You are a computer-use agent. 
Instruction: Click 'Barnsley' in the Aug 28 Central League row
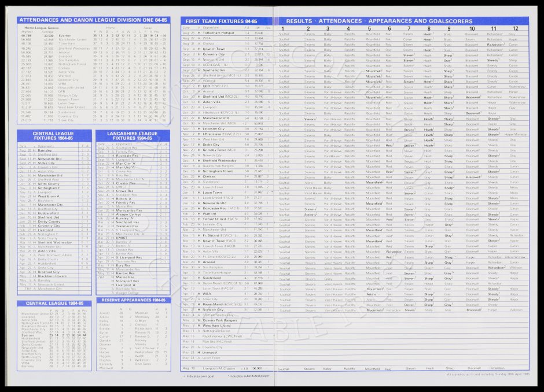tap(45, 150)
